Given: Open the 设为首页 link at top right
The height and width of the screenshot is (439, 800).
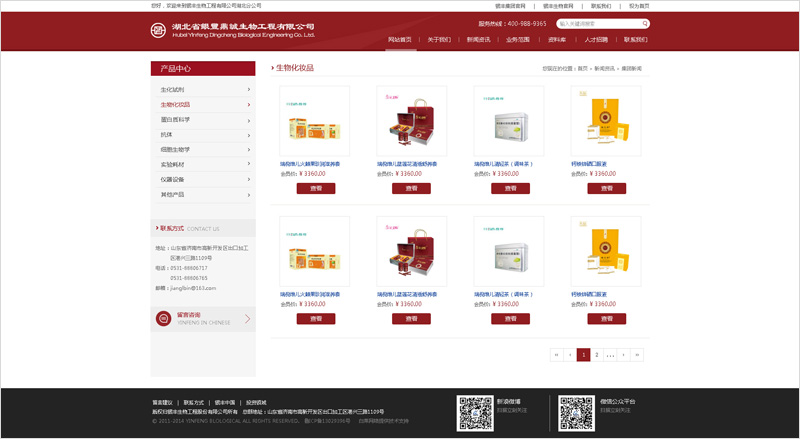Looking at the screenshot, I should coord(638,6).
